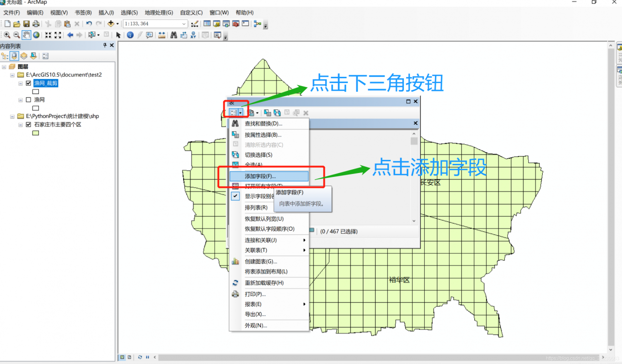
Task: Click the Switch Selection icon in the table toolbar
Action: [277, 113]
